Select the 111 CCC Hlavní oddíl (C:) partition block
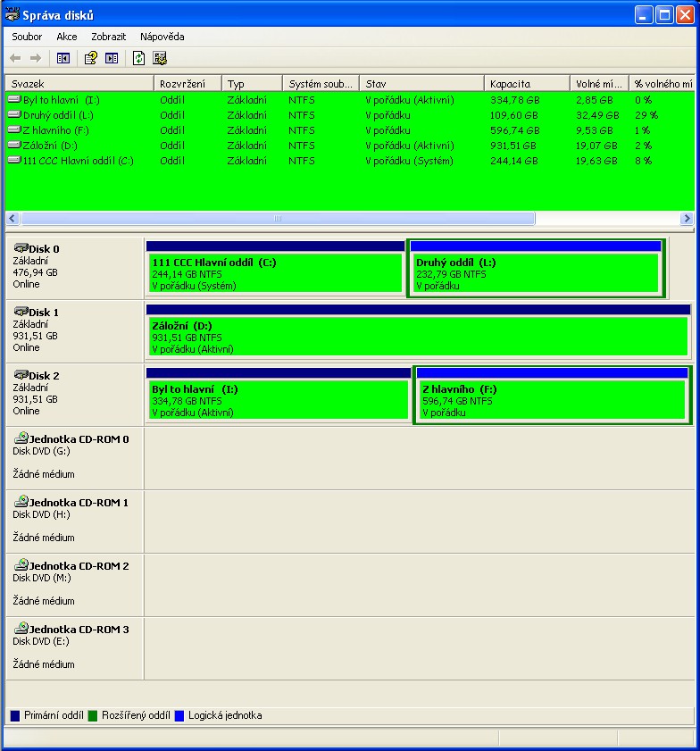 pyautogui.click(x=275, y=273)
